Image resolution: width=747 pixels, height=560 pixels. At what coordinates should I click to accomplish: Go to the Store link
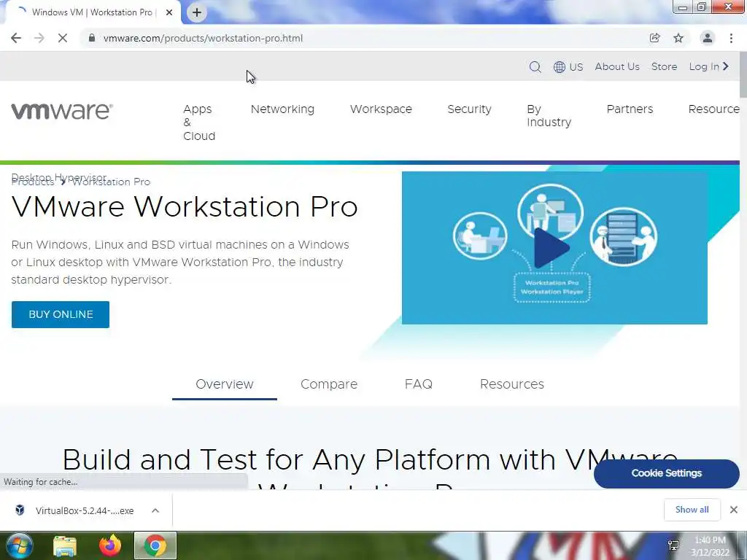coord(664,66)
